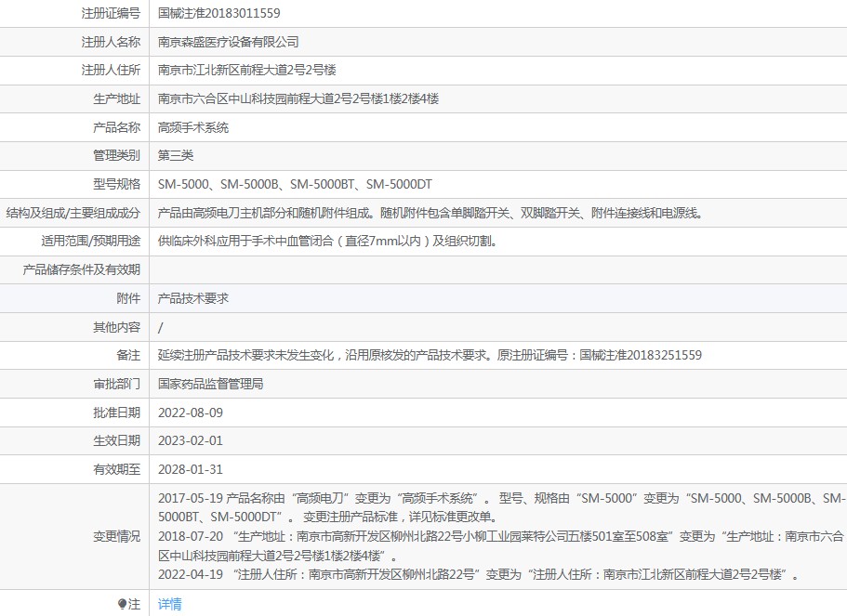Select the description starting 产品由高频电刀主机部分

431,213
